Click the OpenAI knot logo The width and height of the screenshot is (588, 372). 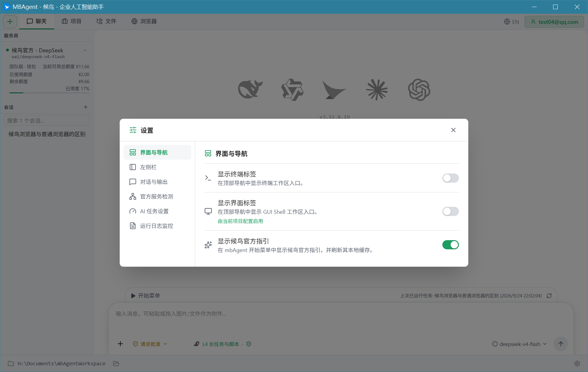click(x=419, y=90)
